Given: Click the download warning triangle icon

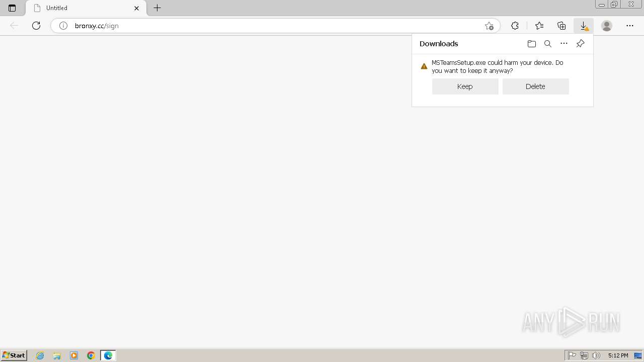Looking at the screenshot, I should pos(424,66).
